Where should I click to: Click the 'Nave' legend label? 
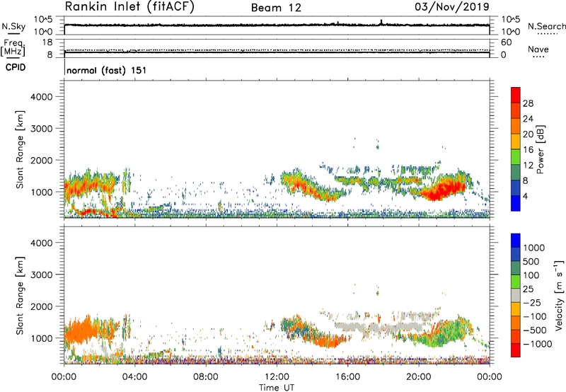(538, 49)
